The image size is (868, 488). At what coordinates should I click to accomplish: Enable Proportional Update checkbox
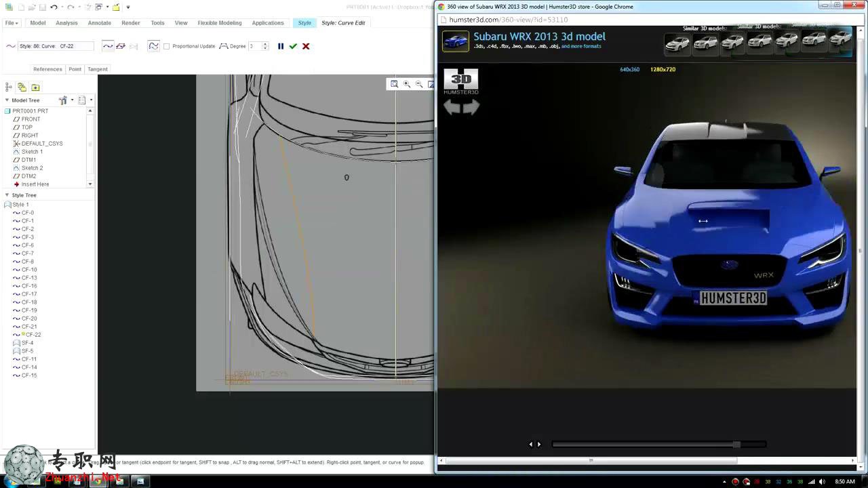[167, 46]
